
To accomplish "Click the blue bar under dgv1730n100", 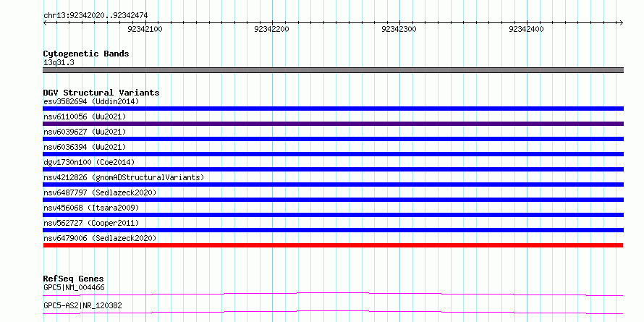I will [333, 169].
